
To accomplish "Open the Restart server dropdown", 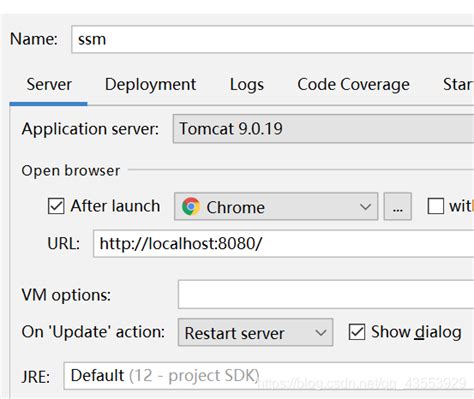I will (255, 332).
